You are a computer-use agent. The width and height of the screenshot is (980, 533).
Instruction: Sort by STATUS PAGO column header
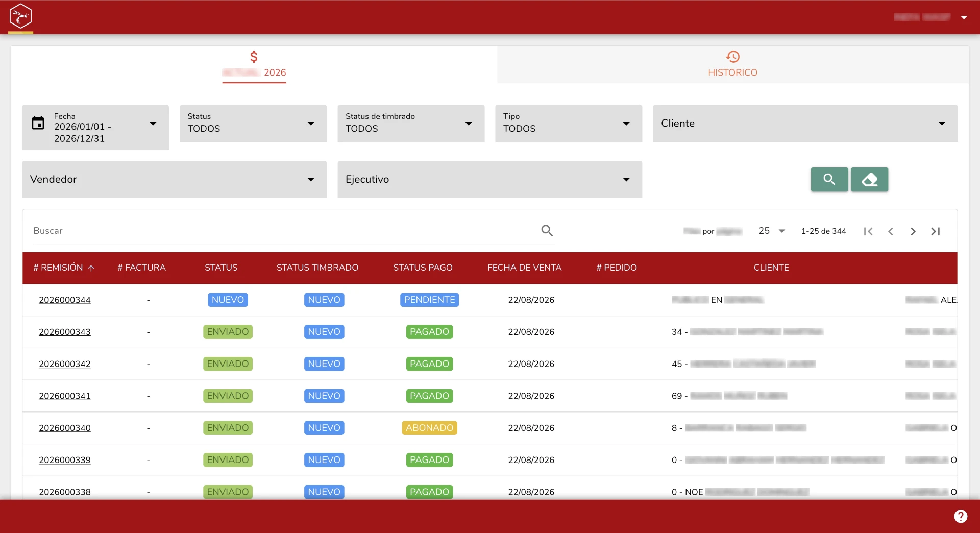[x=423, y=268]
